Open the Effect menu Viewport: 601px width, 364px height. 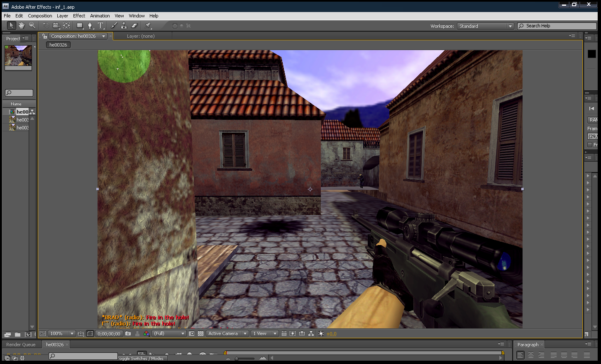[x=79, y=16]
